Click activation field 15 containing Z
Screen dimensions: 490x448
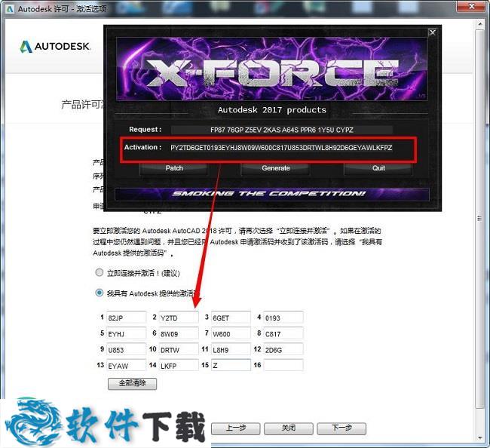click(x=231, y=365)
